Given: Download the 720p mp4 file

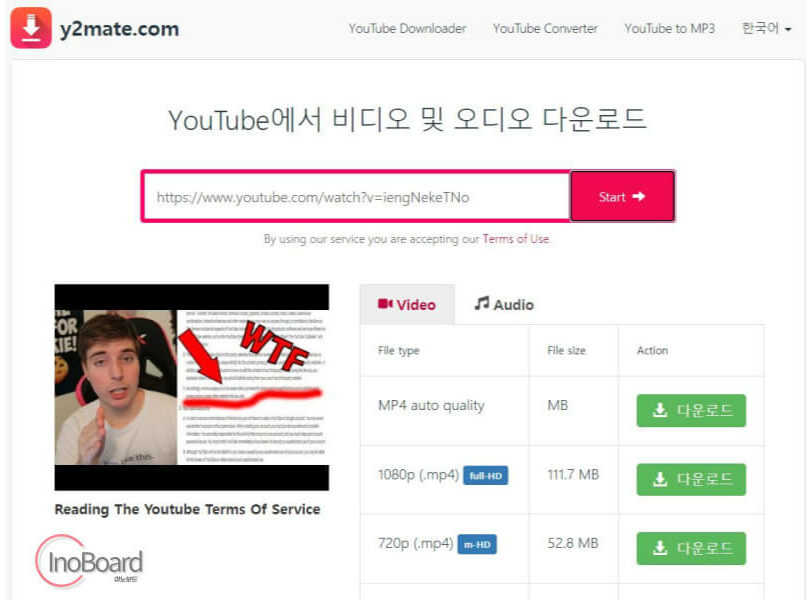Looking at the screenshot, I should coord(691,548).
